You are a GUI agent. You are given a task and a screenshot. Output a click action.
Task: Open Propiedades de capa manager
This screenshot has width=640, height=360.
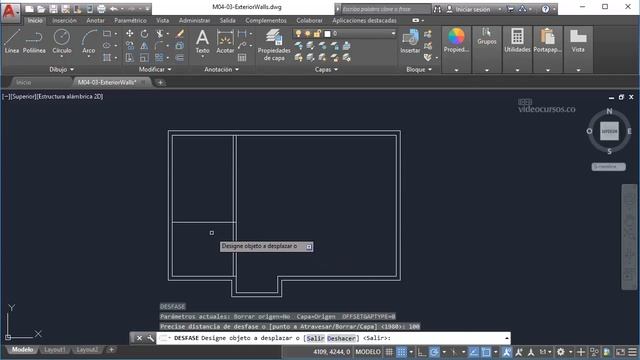coord(274,45)
